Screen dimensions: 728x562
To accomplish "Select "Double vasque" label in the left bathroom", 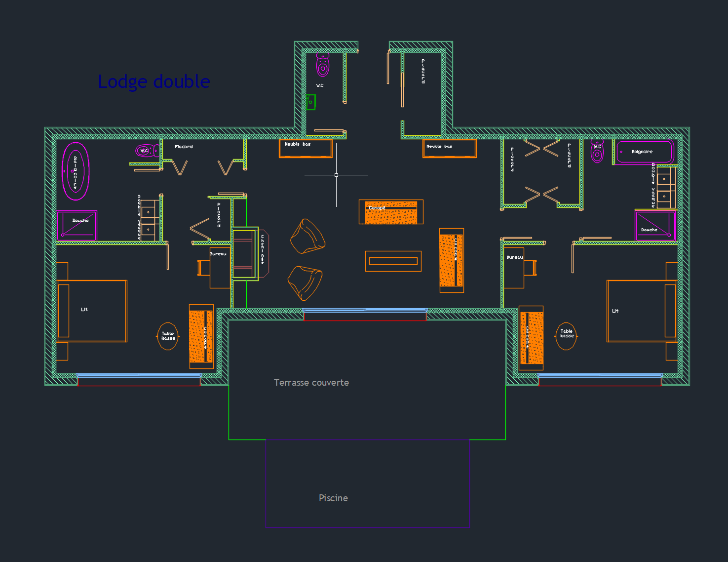I will point(139,217).
